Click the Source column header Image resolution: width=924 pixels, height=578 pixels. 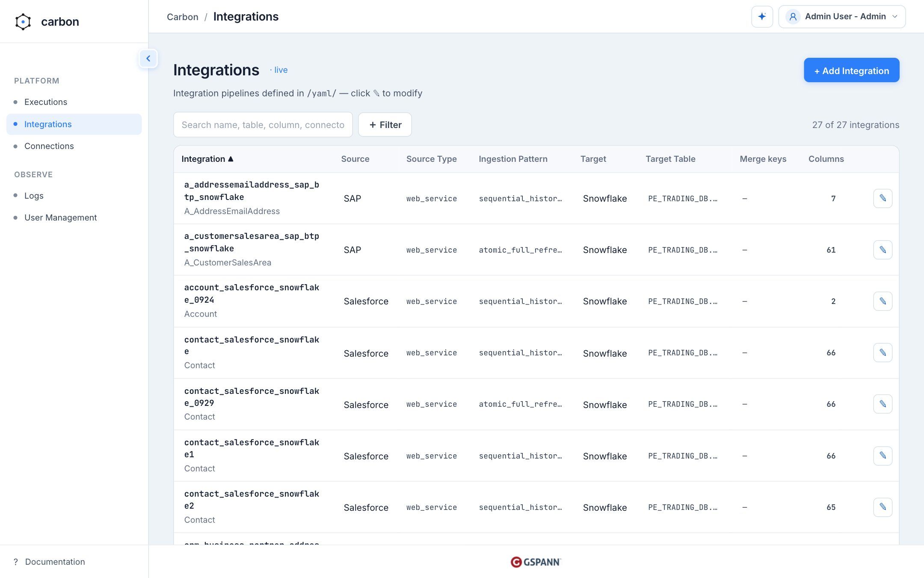point(355,159)
